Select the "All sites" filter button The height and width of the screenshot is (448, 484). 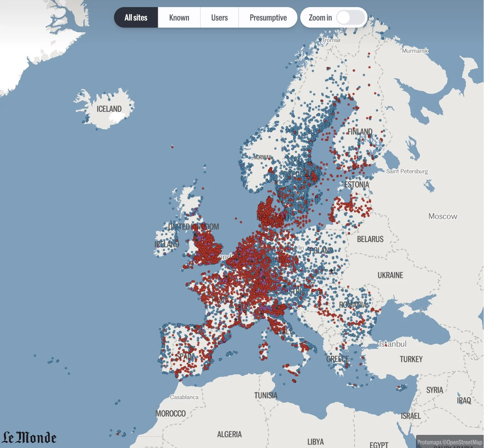[136, 17]
